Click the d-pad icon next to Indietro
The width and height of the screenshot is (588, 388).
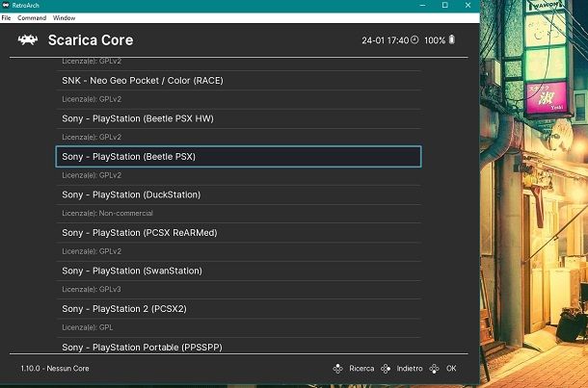pyautogui.click(x=386, y=369)
